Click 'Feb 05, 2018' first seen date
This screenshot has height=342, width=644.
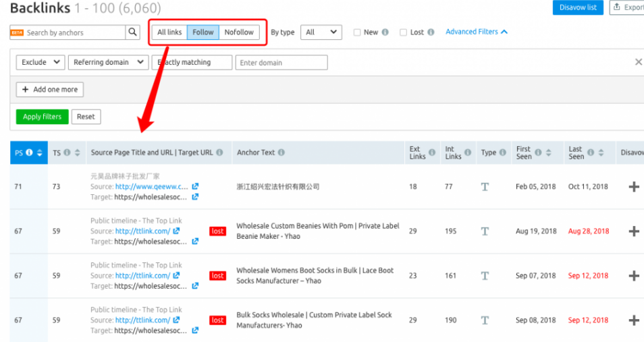pyautogui.click(x=535, y=186)
